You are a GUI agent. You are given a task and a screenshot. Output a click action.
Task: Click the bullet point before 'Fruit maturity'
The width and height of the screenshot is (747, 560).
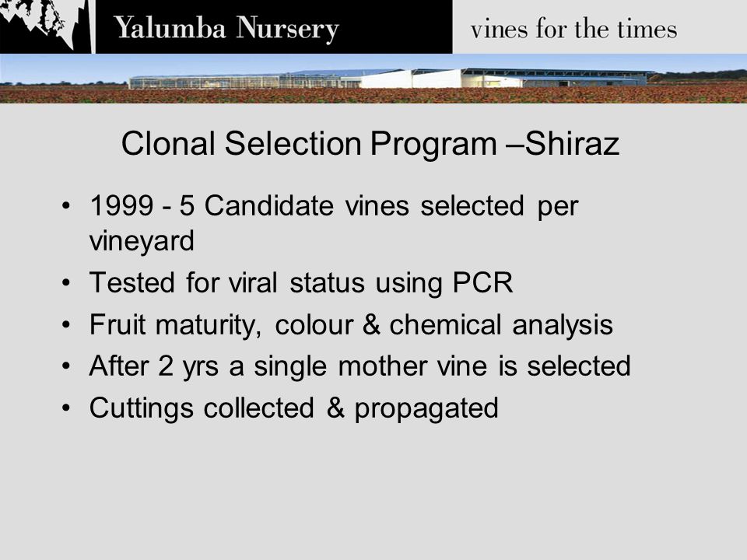click(65, 325)
